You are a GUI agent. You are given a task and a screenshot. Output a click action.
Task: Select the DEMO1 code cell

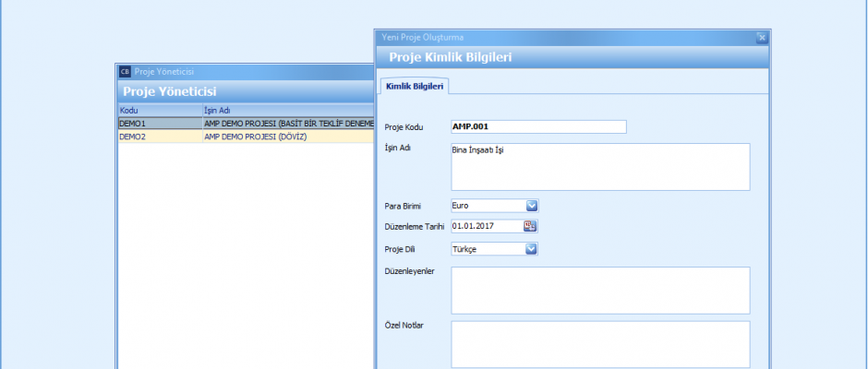[x=157, y=123]
